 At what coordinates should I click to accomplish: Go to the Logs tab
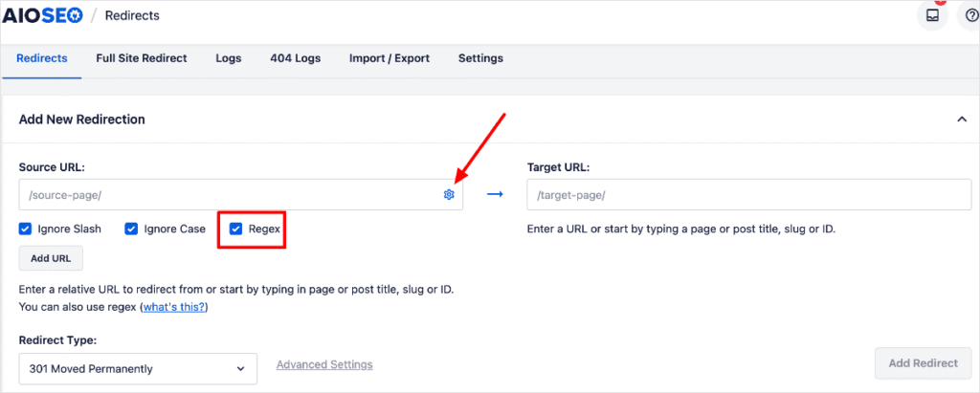229,58
